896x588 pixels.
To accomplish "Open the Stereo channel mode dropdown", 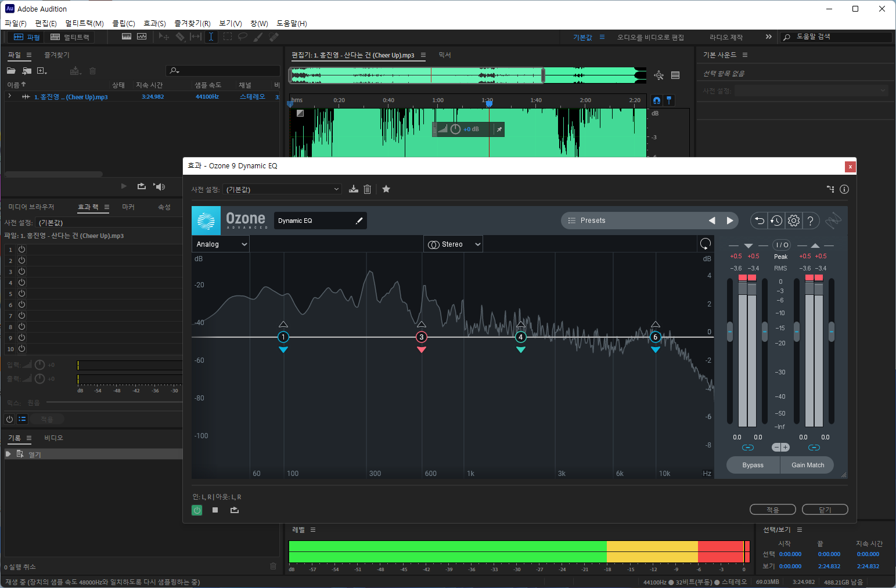I will [454, 244].
